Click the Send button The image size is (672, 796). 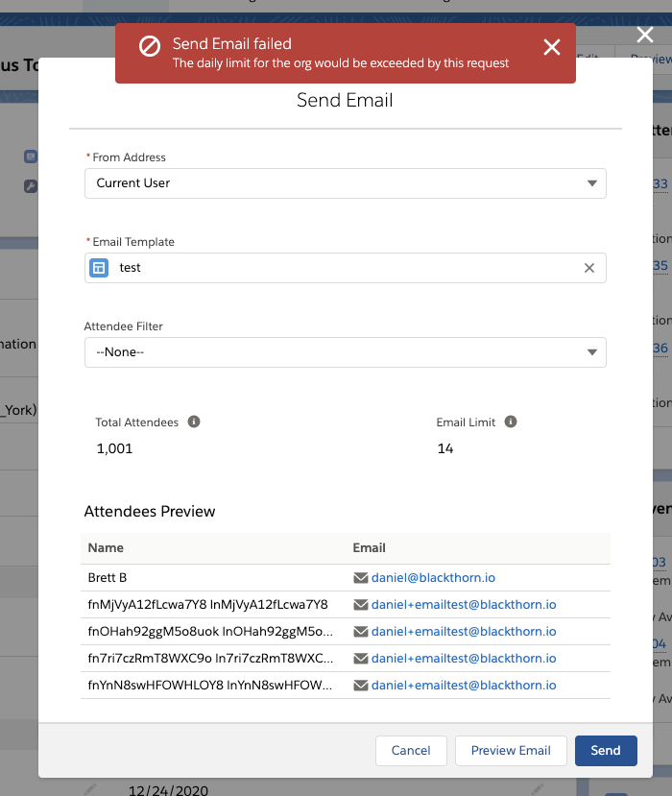(x=606, y=750)
